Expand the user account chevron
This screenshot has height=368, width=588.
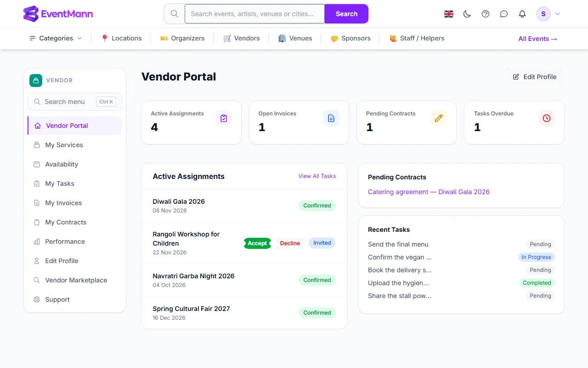(x=558, y=14)
